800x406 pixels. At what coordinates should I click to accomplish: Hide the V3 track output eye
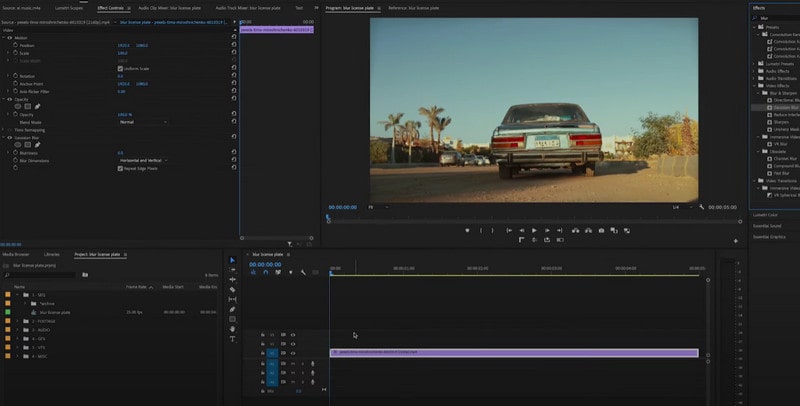[293, 335]
